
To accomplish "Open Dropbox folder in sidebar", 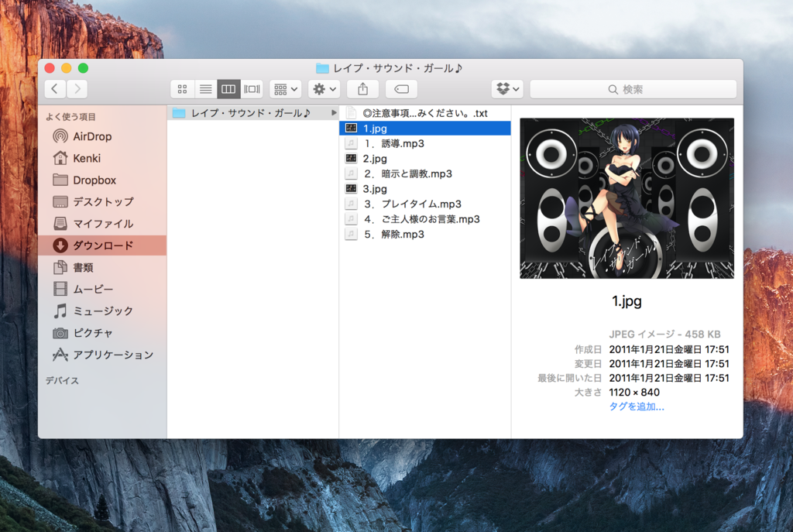I will click(101, 180).
